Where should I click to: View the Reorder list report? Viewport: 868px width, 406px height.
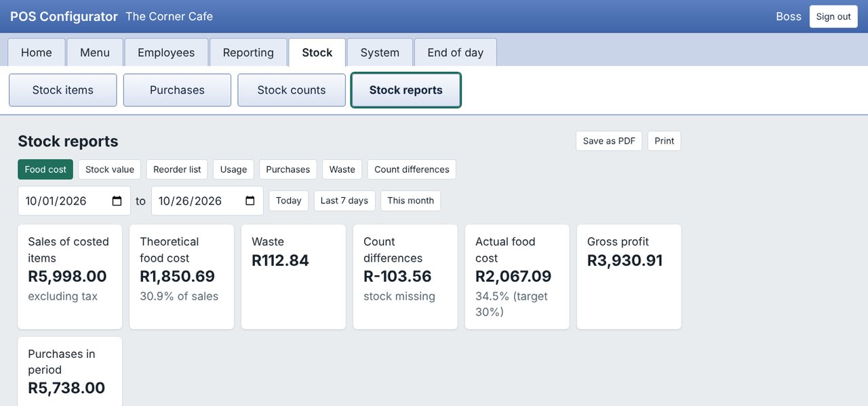[177, 169]
